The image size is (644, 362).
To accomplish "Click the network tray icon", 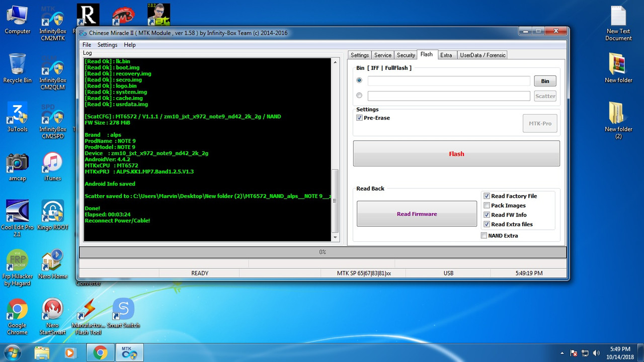I will point(585,353).
